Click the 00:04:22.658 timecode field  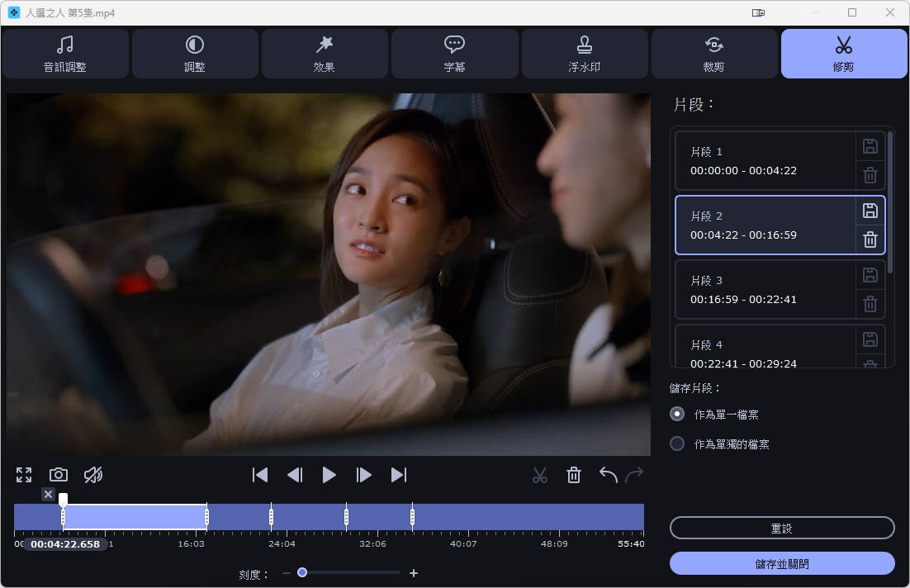pos(65,544)
